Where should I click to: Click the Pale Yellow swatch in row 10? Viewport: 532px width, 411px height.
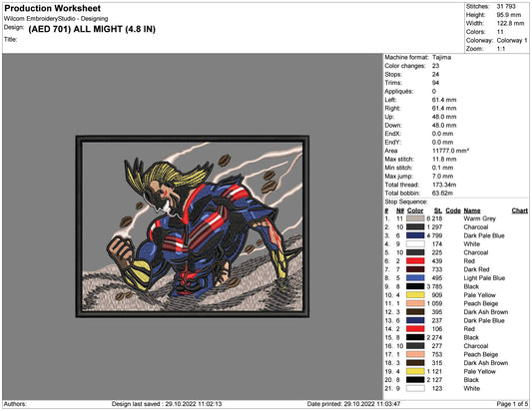point(415,295)
